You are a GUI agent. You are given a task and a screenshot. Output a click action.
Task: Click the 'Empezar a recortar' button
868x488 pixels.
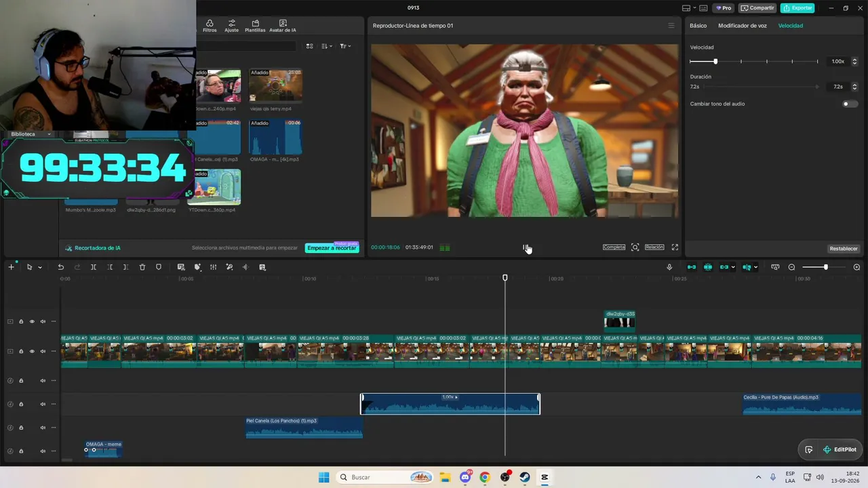click(332, 248)
